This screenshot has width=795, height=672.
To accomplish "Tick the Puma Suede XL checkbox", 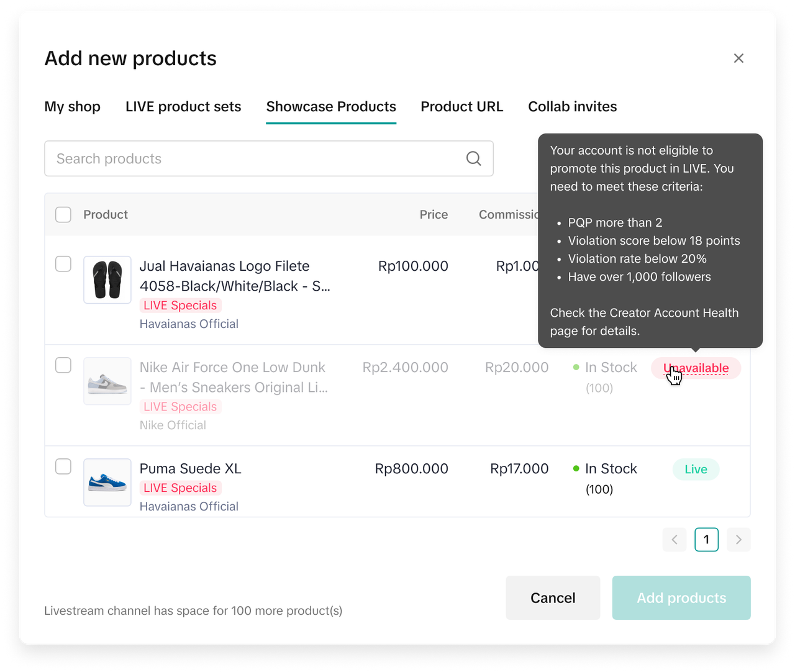I will click(63, 466).
